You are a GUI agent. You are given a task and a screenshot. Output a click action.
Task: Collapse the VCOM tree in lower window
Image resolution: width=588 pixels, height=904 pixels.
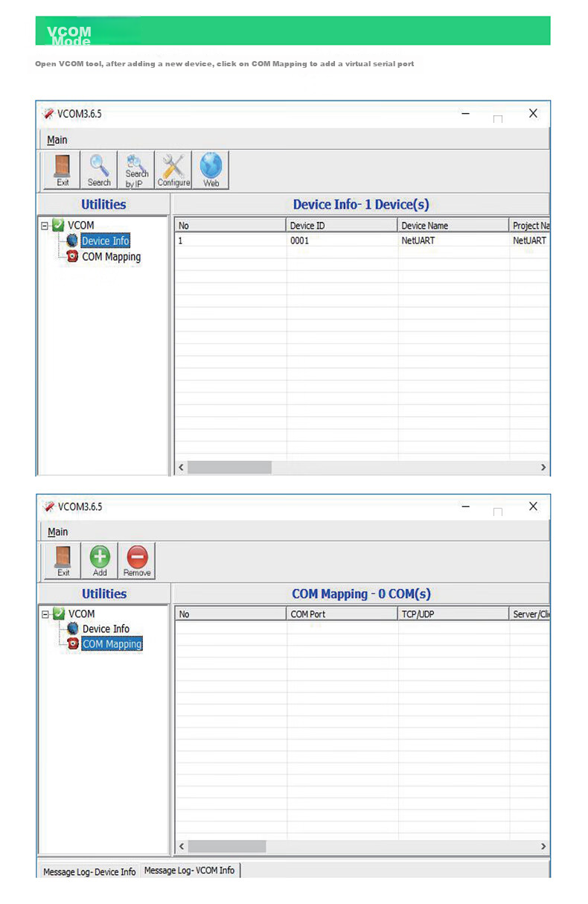click(46, 614)
